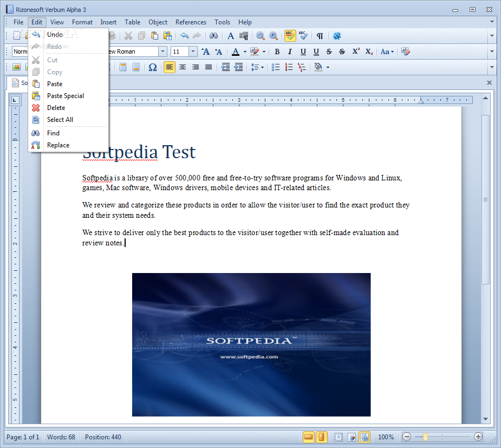This screenshot has width=501, height=448.
Task: Click the zoom out minus button
Action: pos(406,437)
